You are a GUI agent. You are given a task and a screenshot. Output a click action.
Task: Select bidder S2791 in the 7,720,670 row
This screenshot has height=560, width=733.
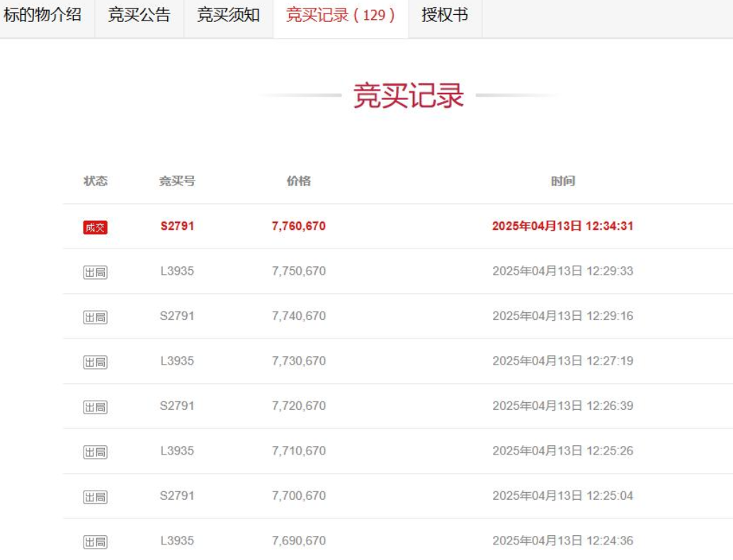pos(177,405)
